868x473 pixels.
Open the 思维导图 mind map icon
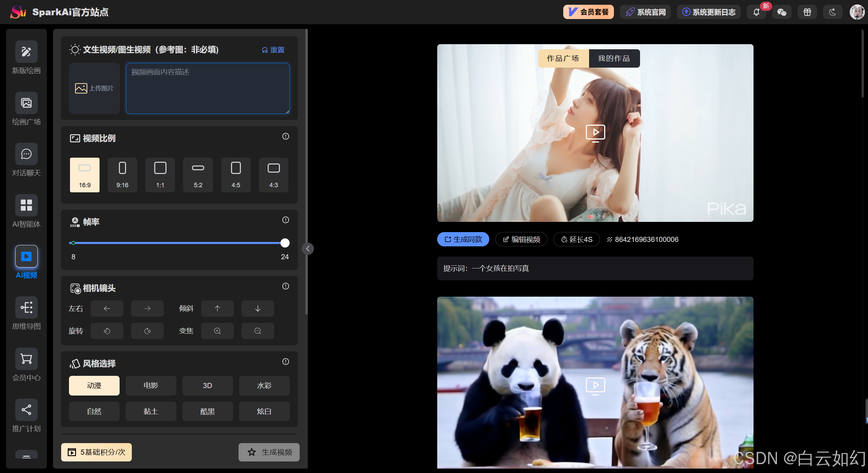(26, 308)
